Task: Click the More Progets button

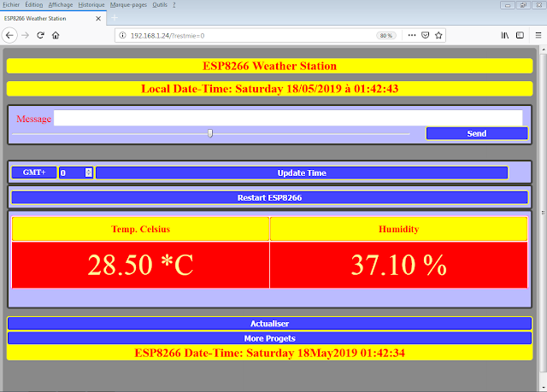Action: (x=270, y=338)
